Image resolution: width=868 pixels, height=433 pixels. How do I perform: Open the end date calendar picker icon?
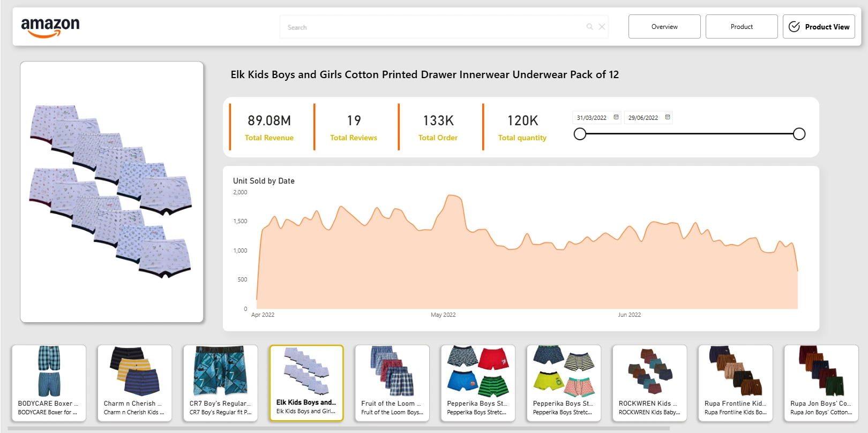pos(668,117)
